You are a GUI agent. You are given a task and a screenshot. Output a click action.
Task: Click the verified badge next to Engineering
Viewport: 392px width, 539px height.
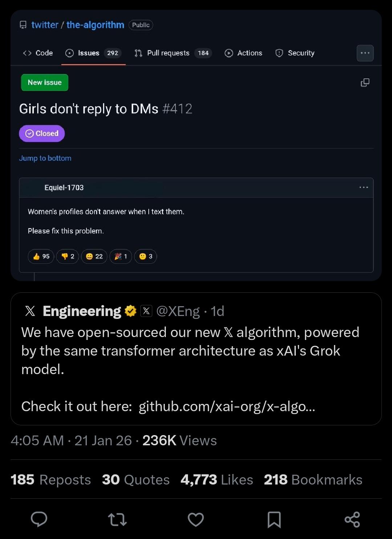tap(131, 311)
